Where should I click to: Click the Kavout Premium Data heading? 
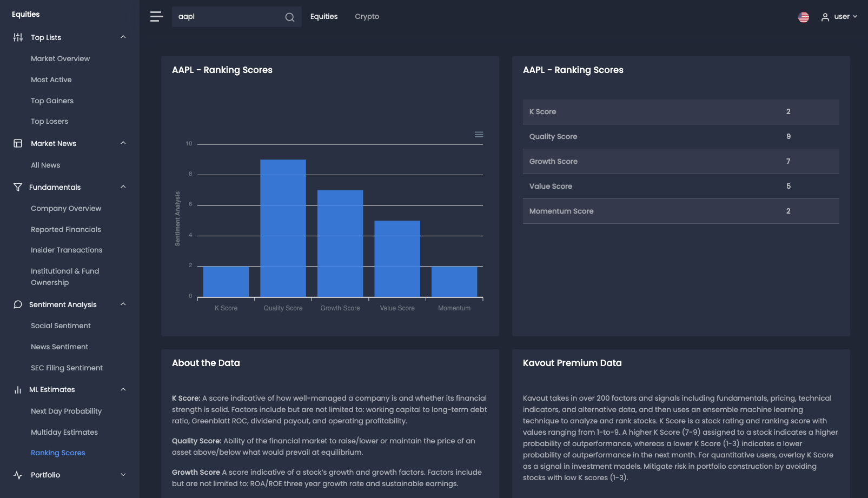(572, 363)
